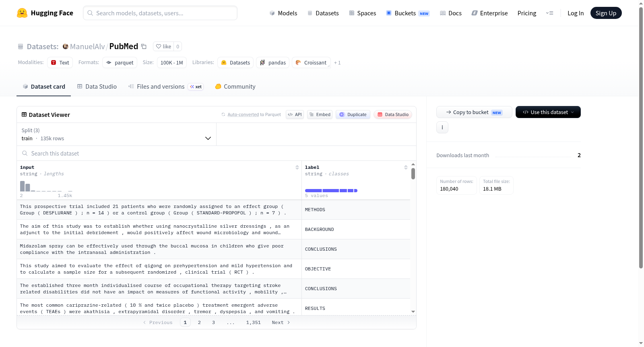644x347 pixels.
Task: Click the Datasets library tag
Action: point(235,62)
